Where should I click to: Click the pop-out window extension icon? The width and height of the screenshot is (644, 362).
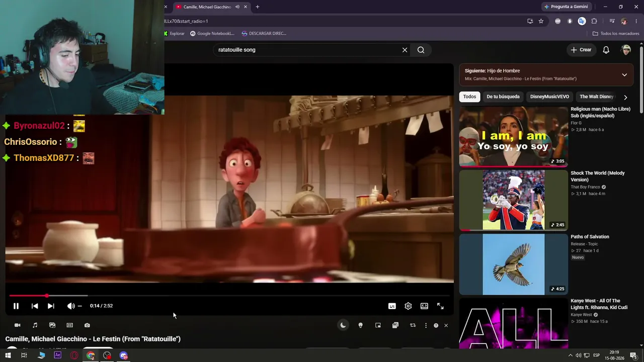(x=395, y=325)
